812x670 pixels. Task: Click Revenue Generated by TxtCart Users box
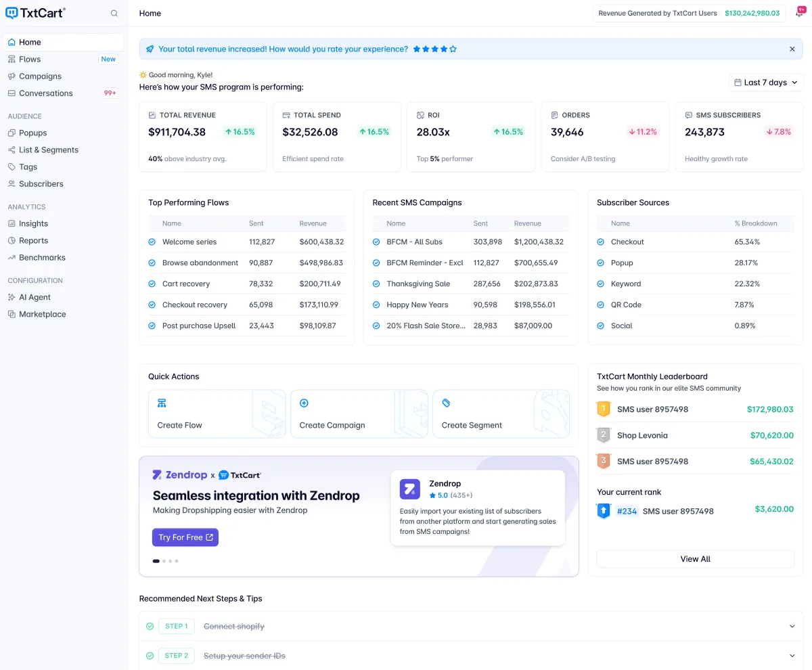689,14
